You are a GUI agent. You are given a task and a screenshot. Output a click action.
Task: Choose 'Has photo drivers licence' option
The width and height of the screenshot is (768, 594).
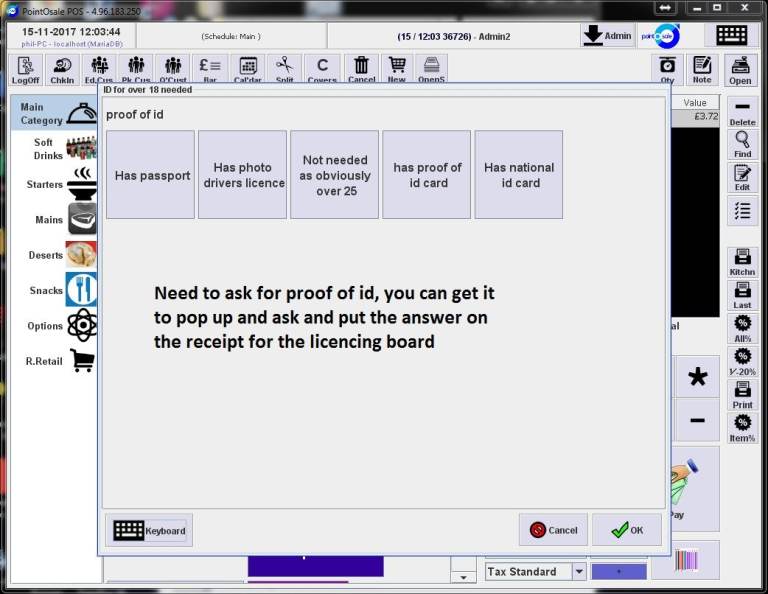243,175
